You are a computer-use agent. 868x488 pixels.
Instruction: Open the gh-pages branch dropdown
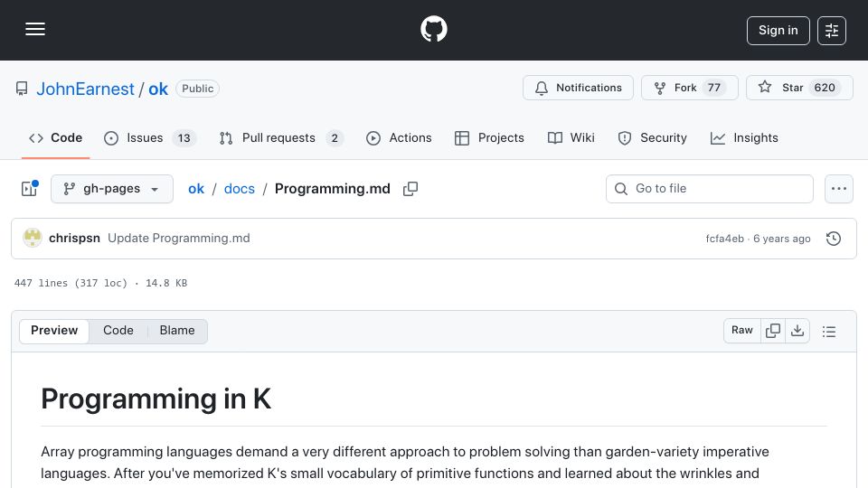click(112, 189)
